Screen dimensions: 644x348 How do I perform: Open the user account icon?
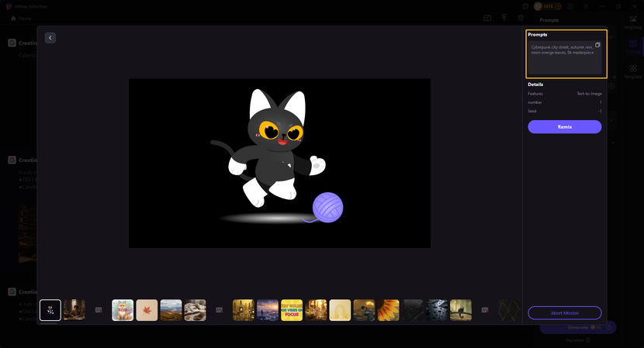pyautogui.click(x=570, y=6)
